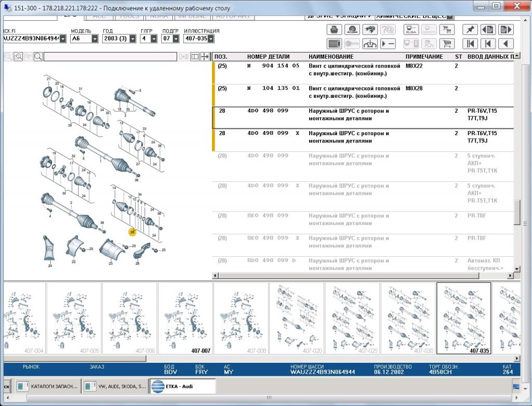
Task: Click the arrow-and-dash toolbar icon
Action: (x=388, y=44)
